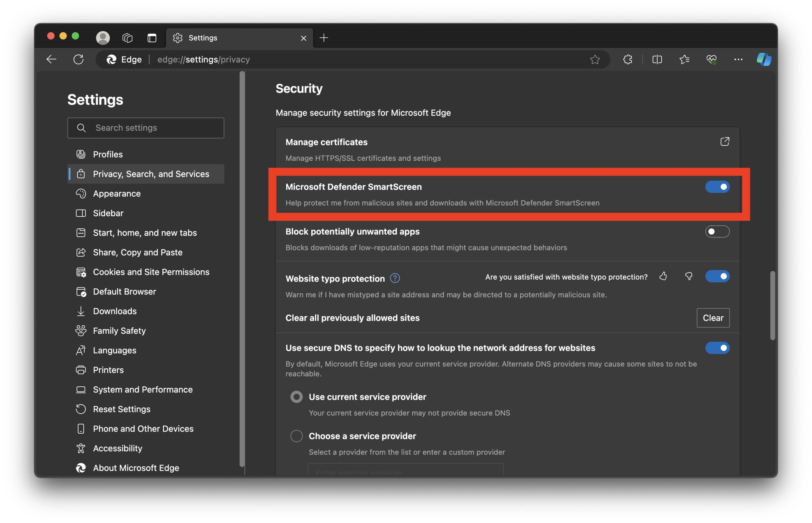Click the Search settings field
Screen dimensions: 812x523
pyautogui.click(x=146, y=128)
